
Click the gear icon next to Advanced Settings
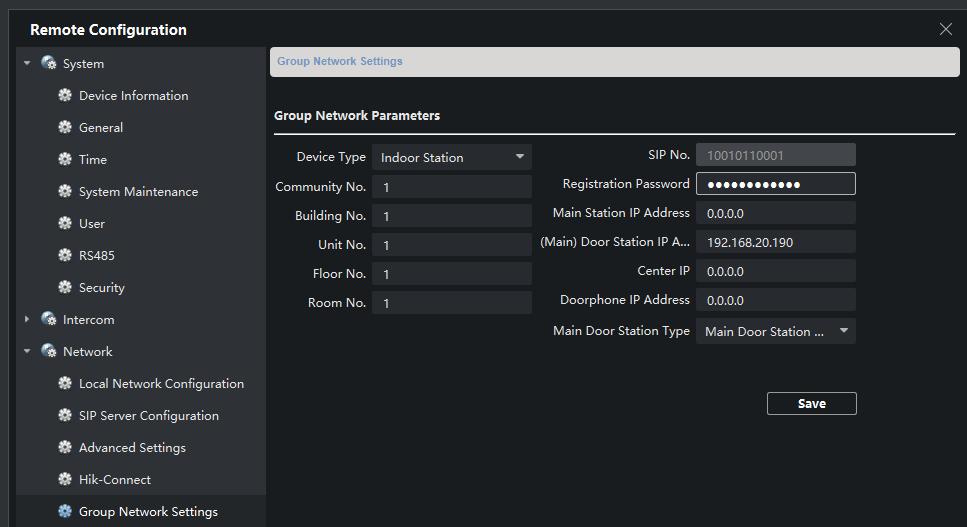tap(65, 448)
